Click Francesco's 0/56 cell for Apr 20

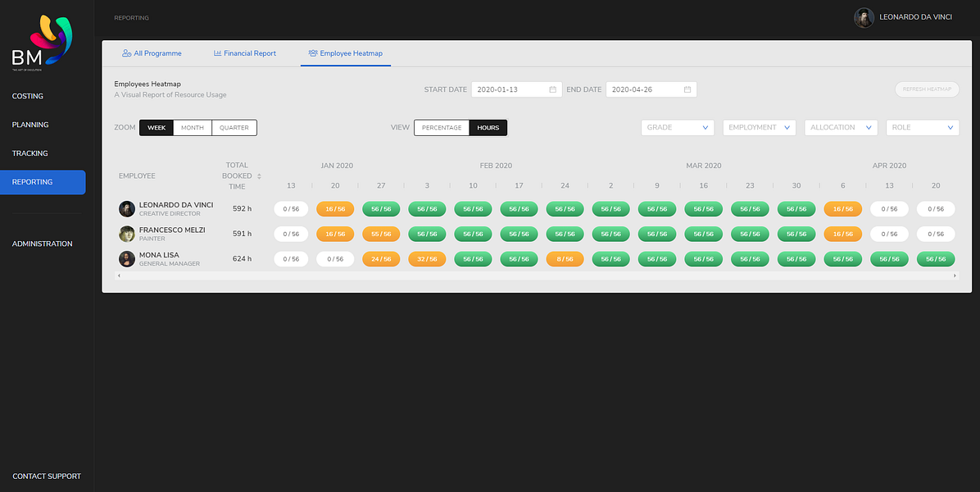936,235
